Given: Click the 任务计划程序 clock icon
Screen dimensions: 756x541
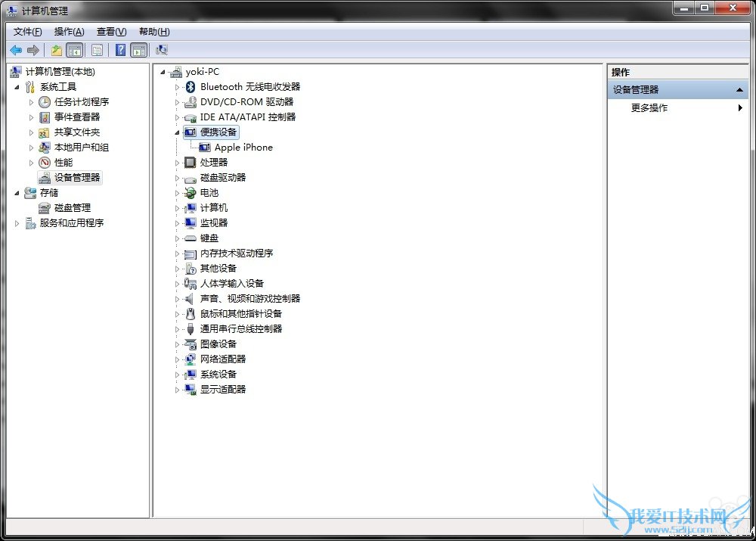Looking at the screenshot, I should [x=45, y=102].
